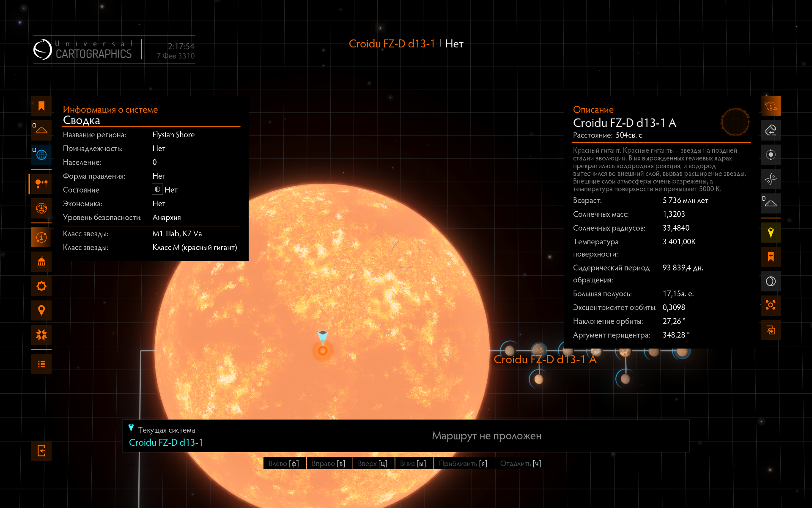The width and height of the screenshot is (812, 508).
Task: Click the orange Croidu FZ-D d13-1 A star label
Action: pos(545,359)
